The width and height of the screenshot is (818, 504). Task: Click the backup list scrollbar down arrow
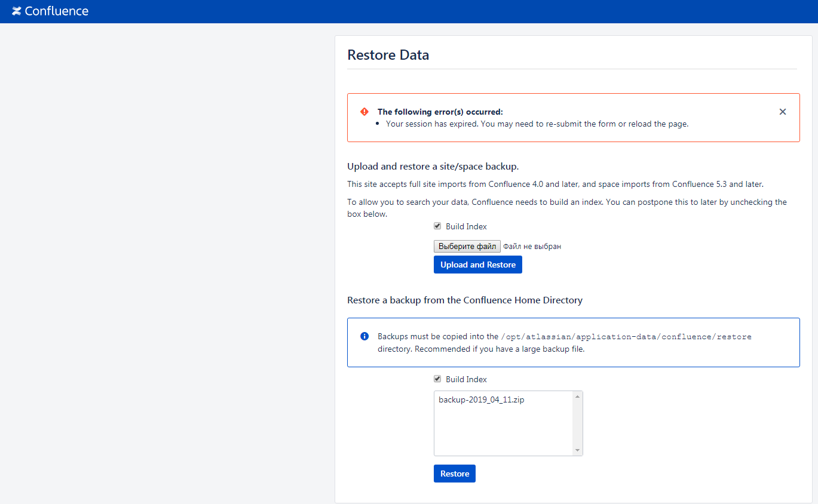(577, 450)
